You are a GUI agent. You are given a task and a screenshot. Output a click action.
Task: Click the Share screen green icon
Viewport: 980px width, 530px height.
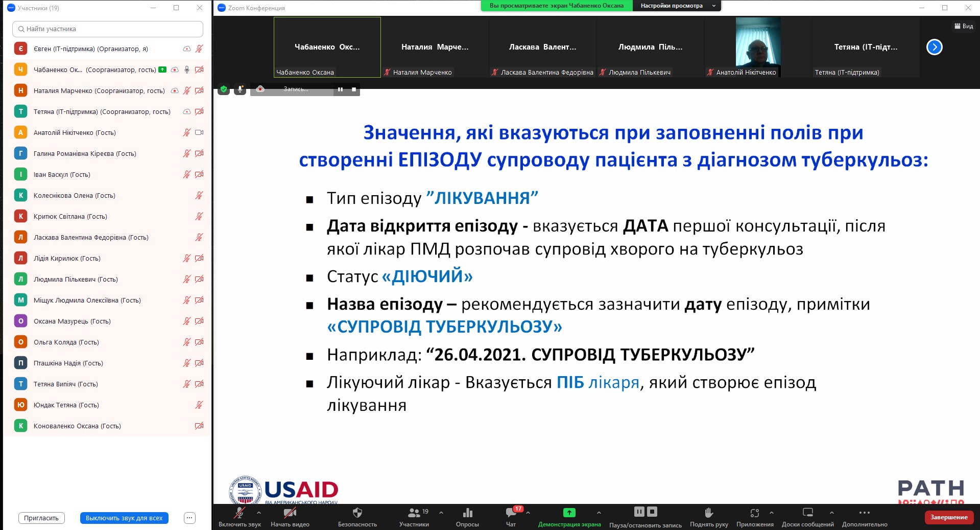569,513
